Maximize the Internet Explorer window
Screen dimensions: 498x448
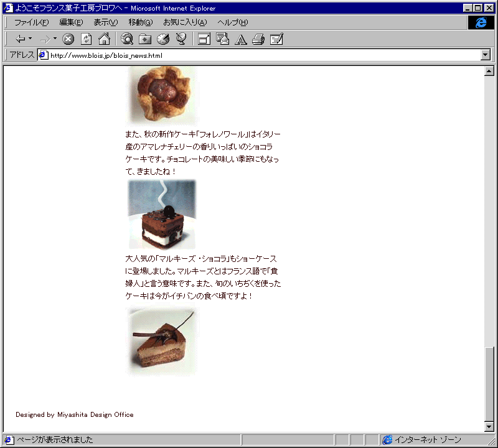477,8
